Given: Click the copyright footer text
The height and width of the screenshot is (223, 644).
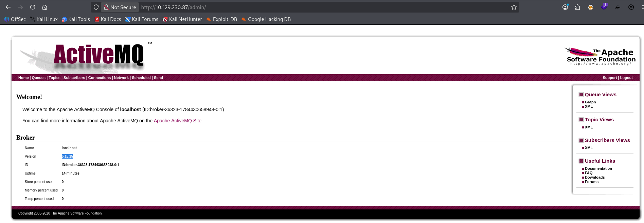Looking at the screenshot, I should (60, 213).
